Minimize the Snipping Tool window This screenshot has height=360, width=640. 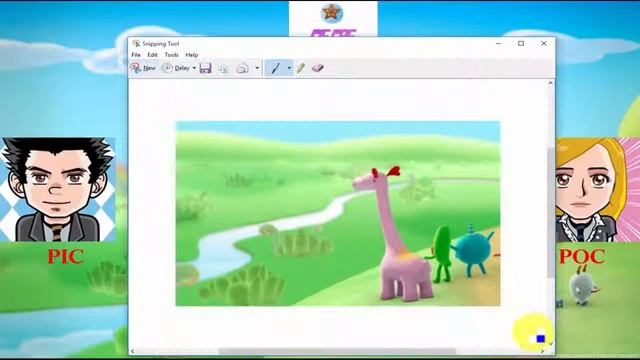[498, 43]
